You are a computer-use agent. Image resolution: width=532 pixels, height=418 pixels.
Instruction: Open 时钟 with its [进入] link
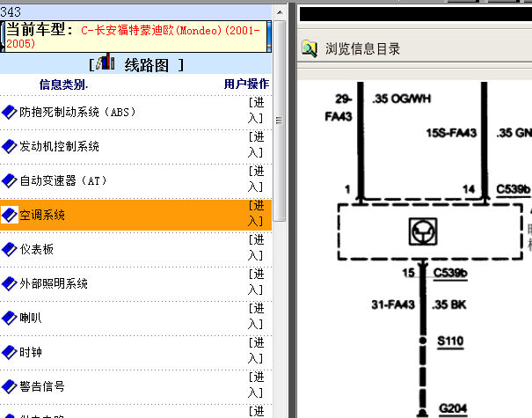pyautogui.click(x=256, y=350)
